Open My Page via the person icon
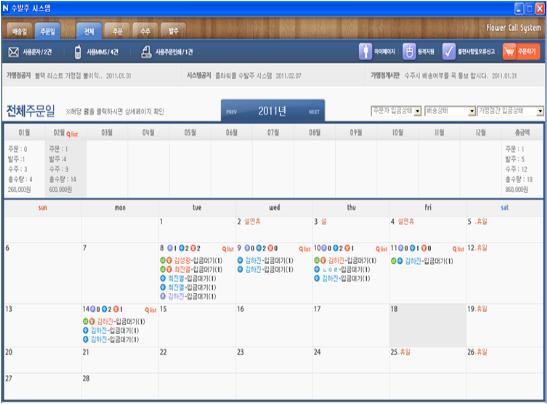 365,52
